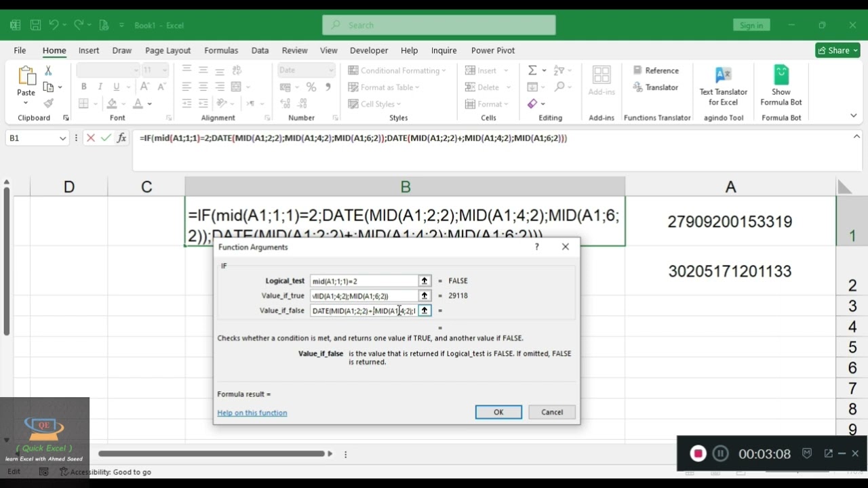The width and height of the screenshot is (868, 488).
Task: Click the Redo arrow icon
Action: 79,25
